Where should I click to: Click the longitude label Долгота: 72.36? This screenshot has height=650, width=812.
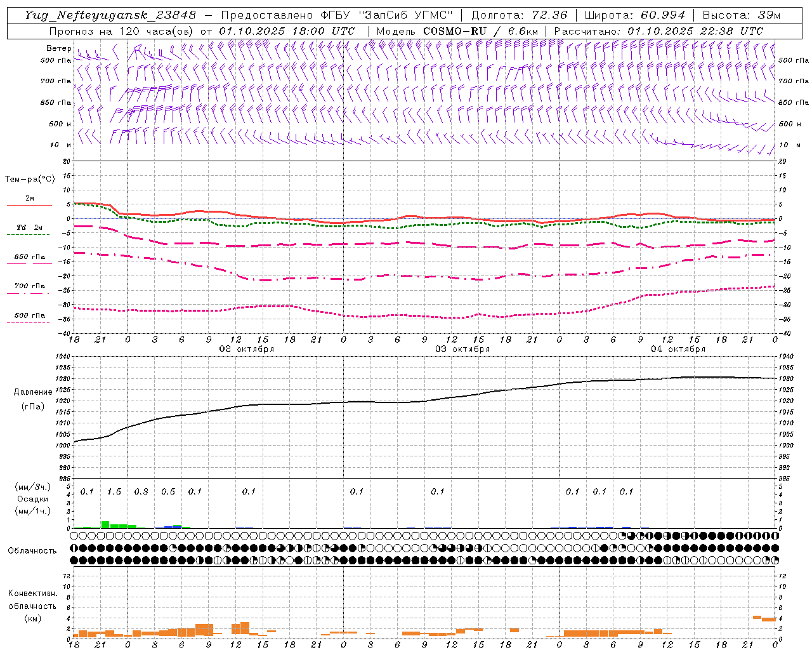(x=520, y=15)
